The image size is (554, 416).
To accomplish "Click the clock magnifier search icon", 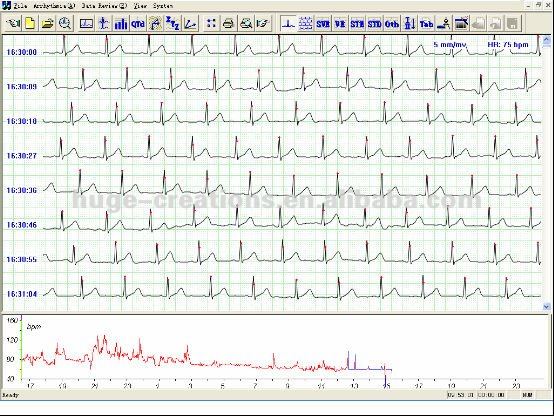I will (x=65, y=23).
